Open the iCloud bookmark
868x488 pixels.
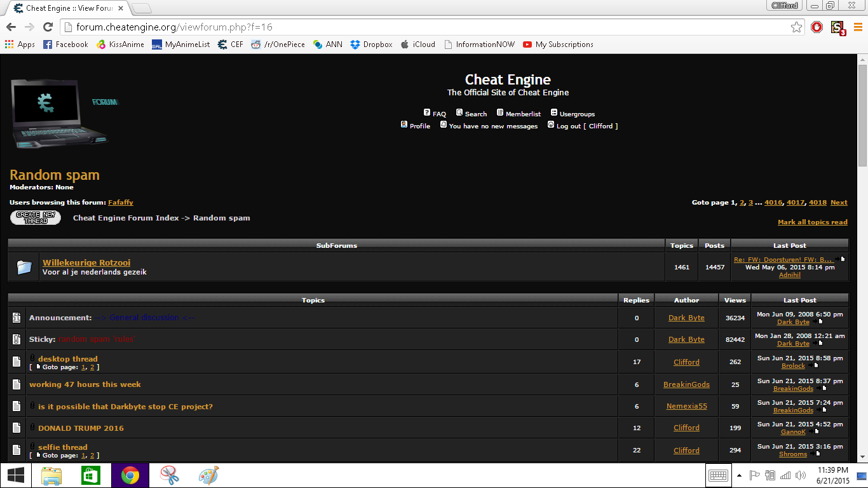417,44
